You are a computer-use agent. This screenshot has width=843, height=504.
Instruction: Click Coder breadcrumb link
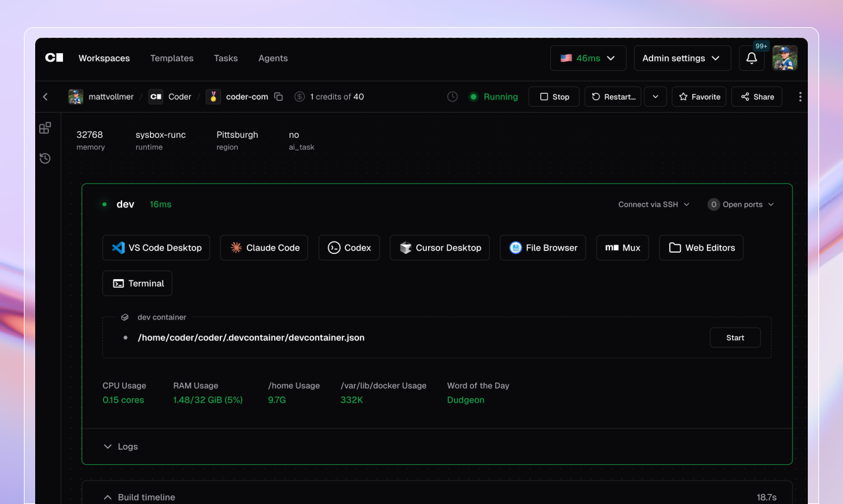coord(180,97)
